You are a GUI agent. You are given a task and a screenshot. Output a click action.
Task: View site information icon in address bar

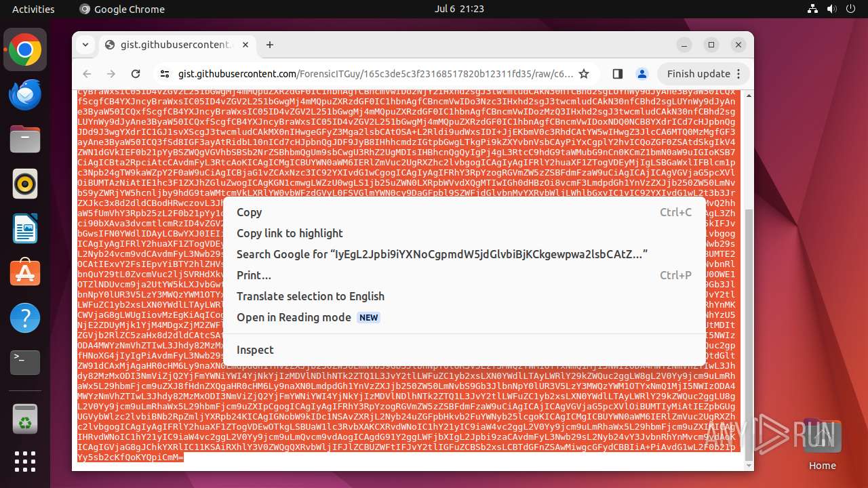pyautogui.click(x=164, y=74)
